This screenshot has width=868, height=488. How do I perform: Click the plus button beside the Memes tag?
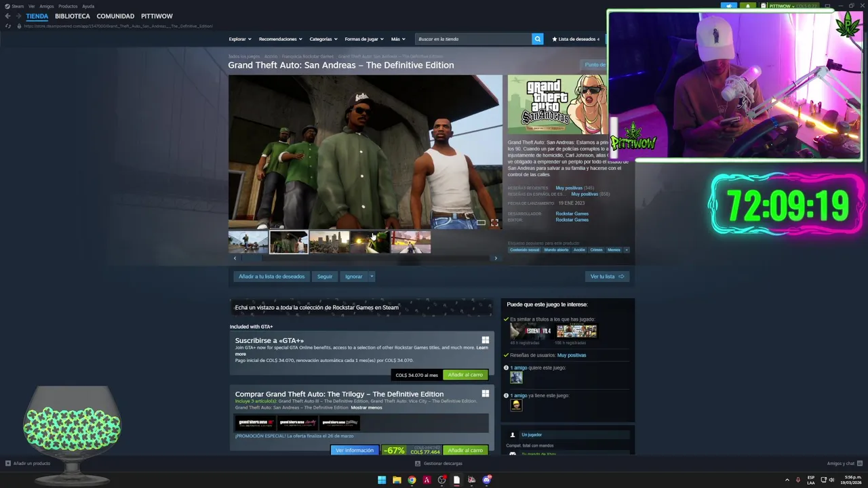[627, 249]
